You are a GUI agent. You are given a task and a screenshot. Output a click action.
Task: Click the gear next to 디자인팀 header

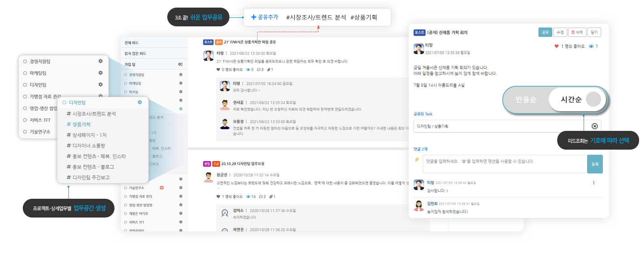(x=140, y=102)
